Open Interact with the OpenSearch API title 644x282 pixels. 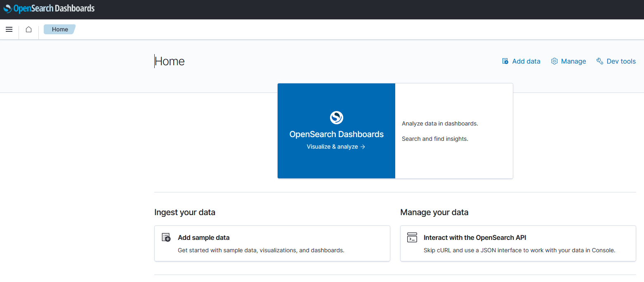pyautogui.click(x=475, y=238)
